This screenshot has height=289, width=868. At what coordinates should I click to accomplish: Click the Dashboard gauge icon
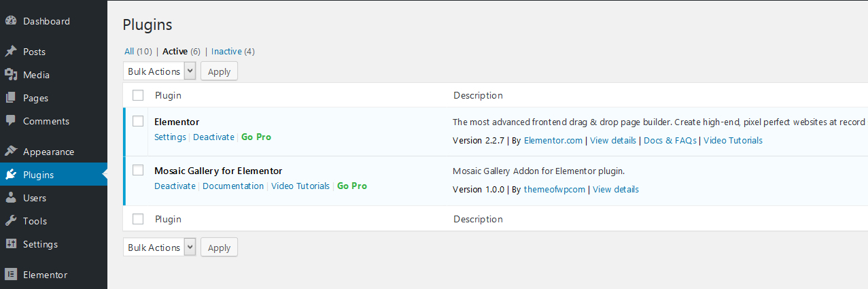[x=11, y=21]
